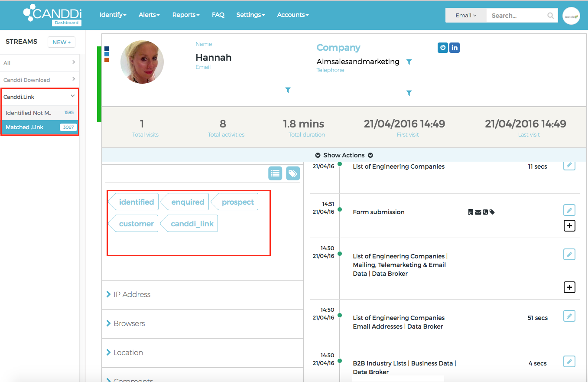The image size is (588, 382).
Task: Toggle the identified tag
Action: coord(133,202)
